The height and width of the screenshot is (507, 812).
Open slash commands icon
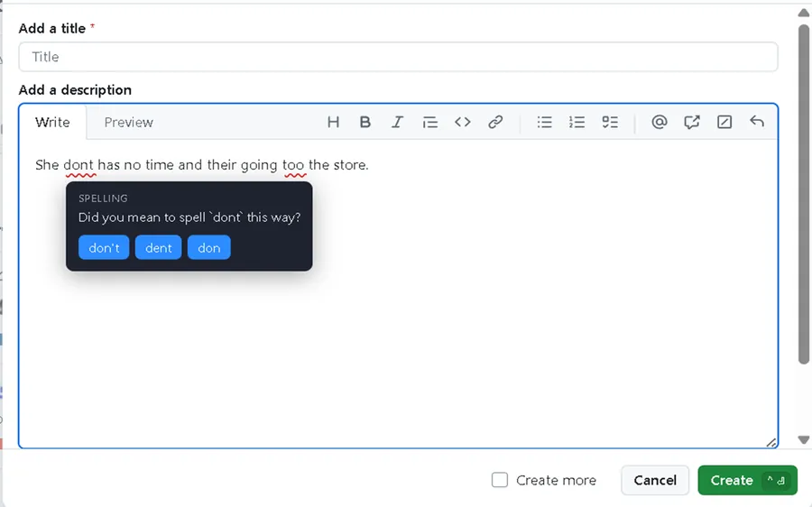pos(724,122)
